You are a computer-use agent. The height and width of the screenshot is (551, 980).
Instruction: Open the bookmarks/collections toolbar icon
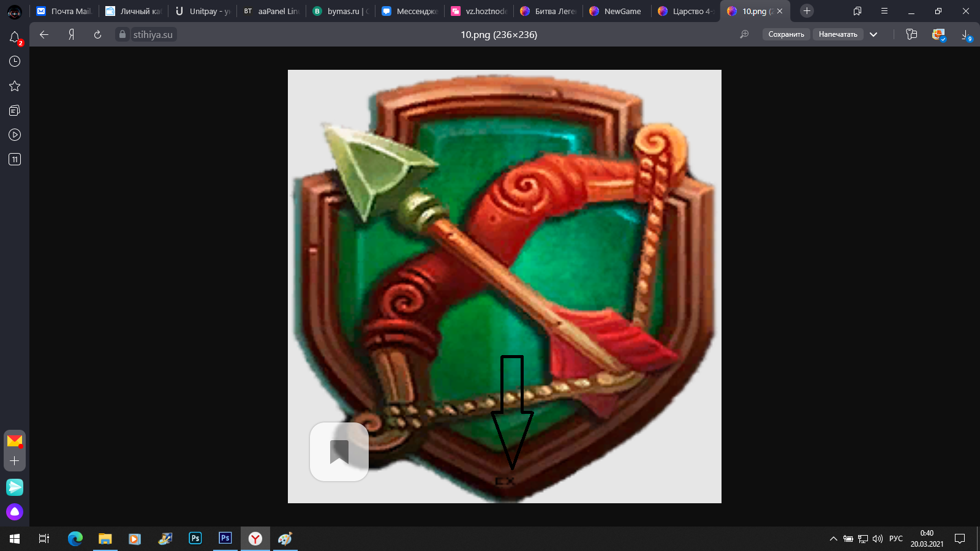click(x=911, y=34)
